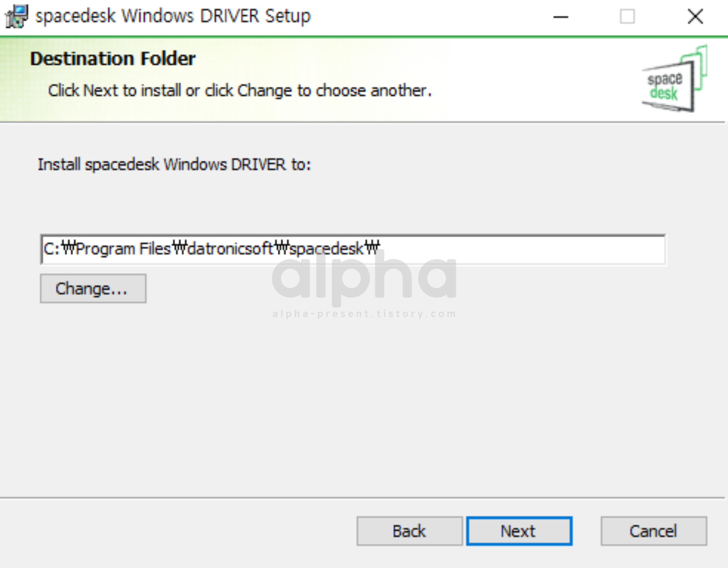This screenshot has width=728, height=568.
Task: Select the 'Destination Folder' heading text
Action: pos(113,59)
